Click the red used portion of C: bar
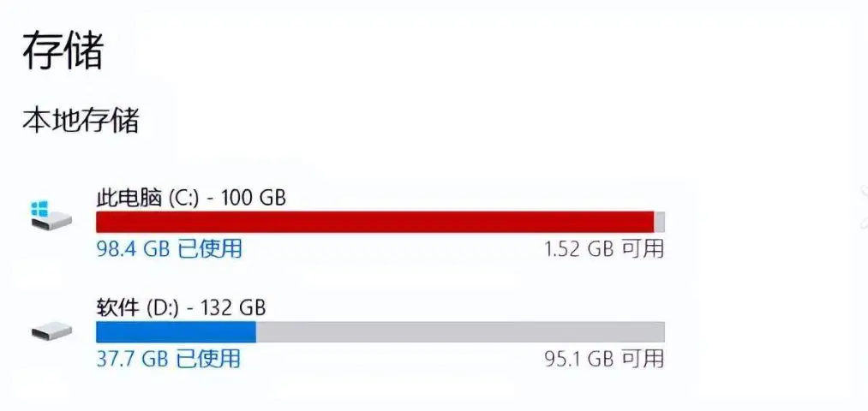The height and width of the screenshot is (411, 868). click(x=374, y=223)
